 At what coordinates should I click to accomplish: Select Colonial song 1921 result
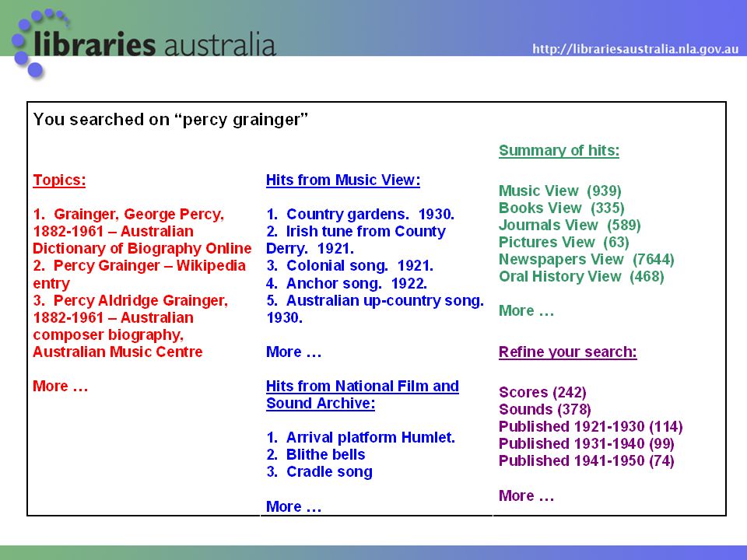349,266
